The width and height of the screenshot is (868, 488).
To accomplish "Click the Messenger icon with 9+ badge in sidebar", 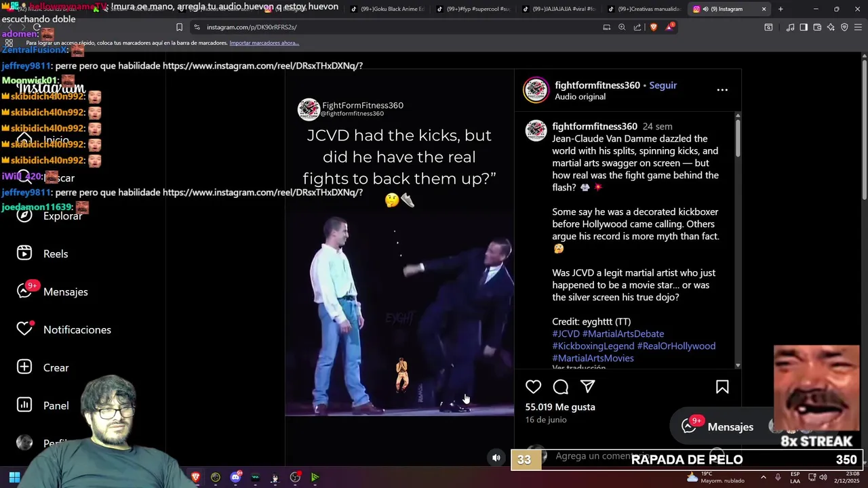I will tap(24, 291).
